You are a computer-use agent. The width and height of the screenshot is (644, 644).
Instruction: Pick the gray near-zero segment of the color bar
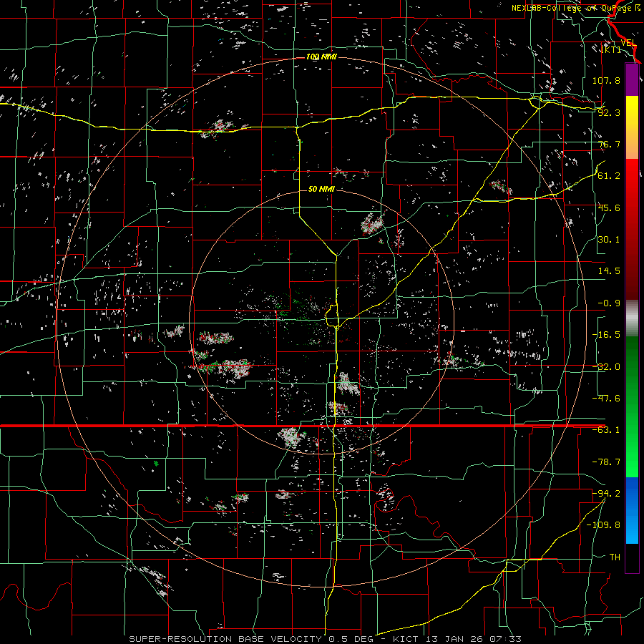(x=632, y=318)
